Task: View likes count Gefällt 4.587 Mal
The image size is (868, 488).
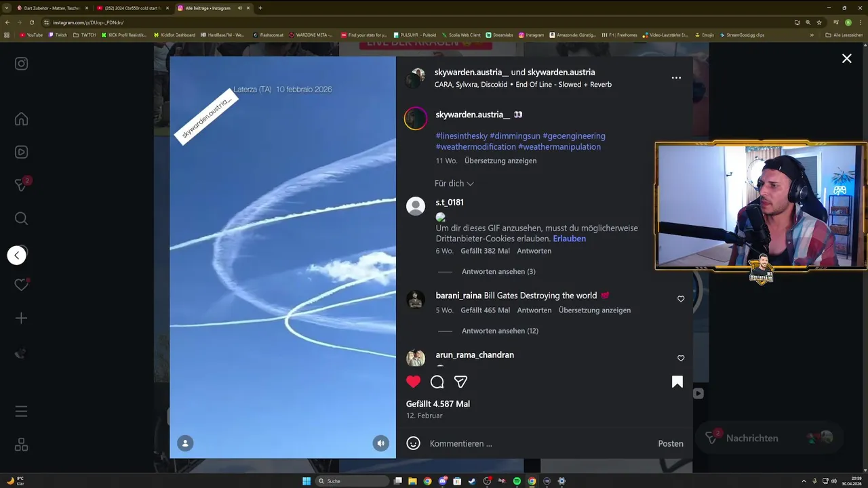Action: 438,404
